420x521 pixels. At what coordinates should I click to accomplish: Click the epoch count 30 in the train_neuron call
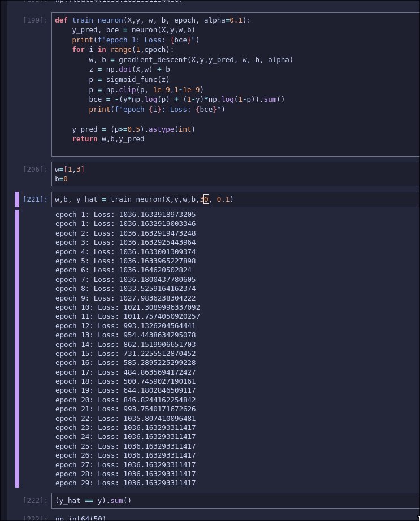coord(205,199)
